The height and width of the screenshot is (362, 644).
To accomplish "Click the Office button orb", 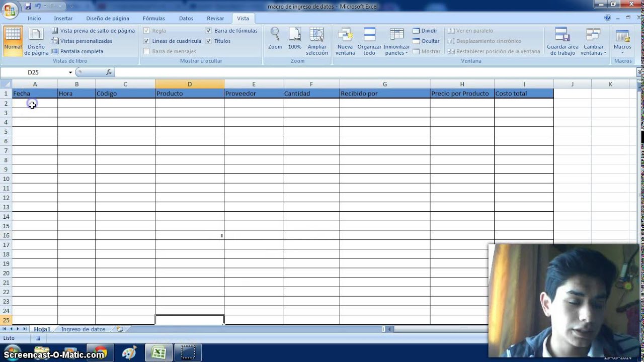I will [10, 10].
